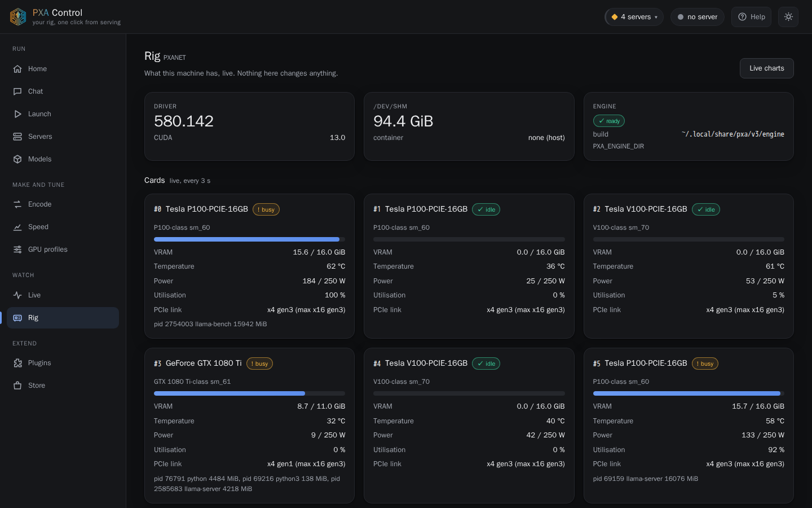
Task: Click the Chat bubble icon
Action: (x=17, y=91)
